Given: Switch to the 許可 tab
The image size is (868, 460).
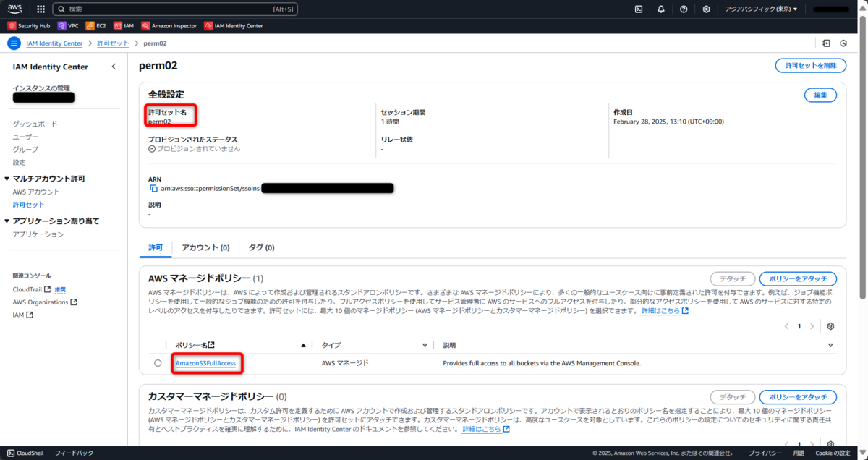Looking at the screenshot, I should click(x=156, y=247).
